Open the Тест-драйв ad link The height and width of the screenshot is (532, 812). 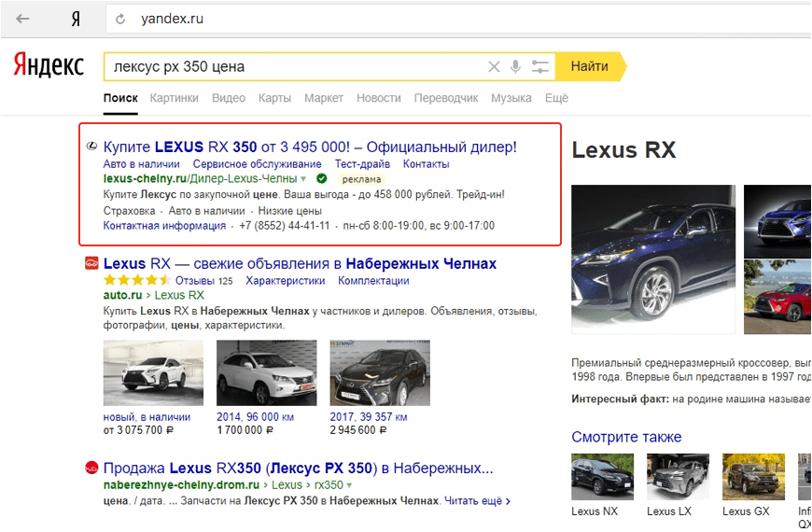click(x=362, y=164)
